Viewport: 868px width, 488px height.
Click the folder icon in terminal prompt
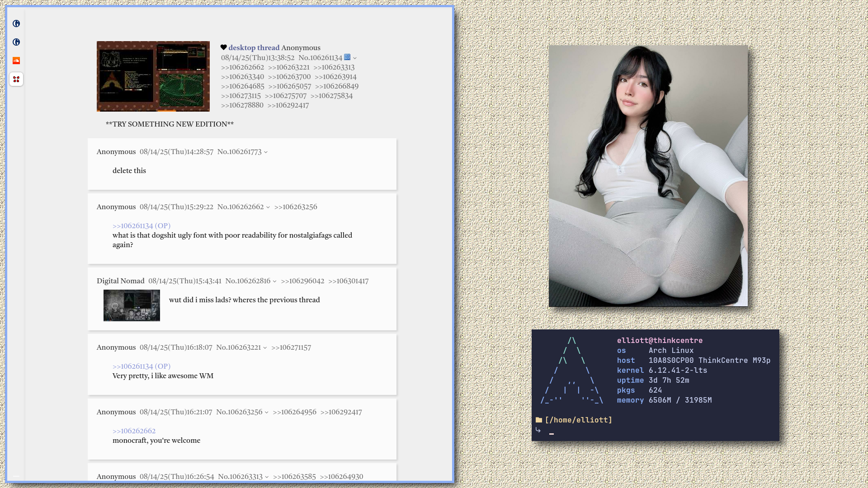pyautogui.click(x=538, y=420)
